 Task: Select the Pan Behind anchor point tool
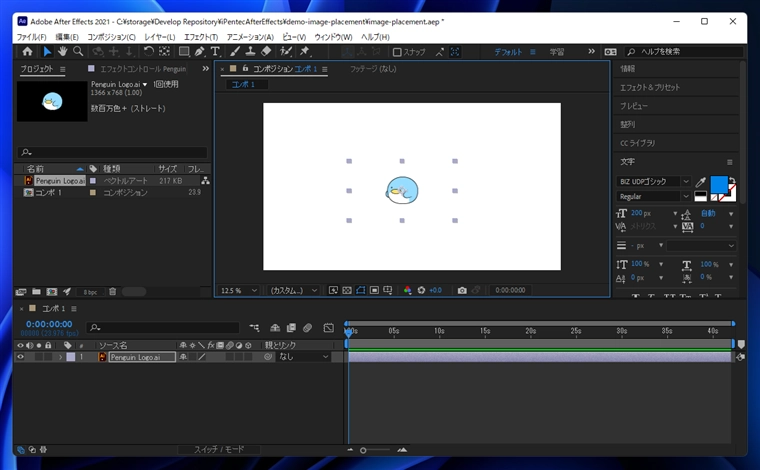pyautogui.click(x=164, y=51)
